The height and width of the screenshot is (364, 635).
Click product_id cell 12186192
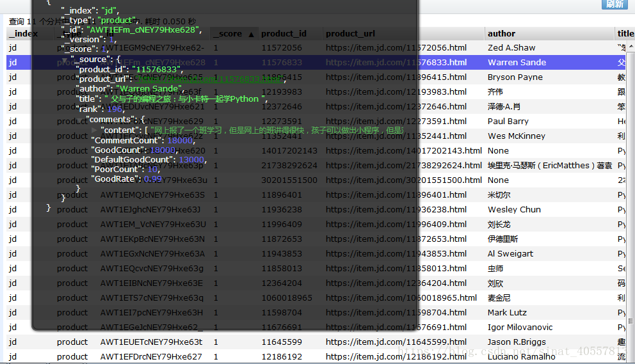point(282,357)
